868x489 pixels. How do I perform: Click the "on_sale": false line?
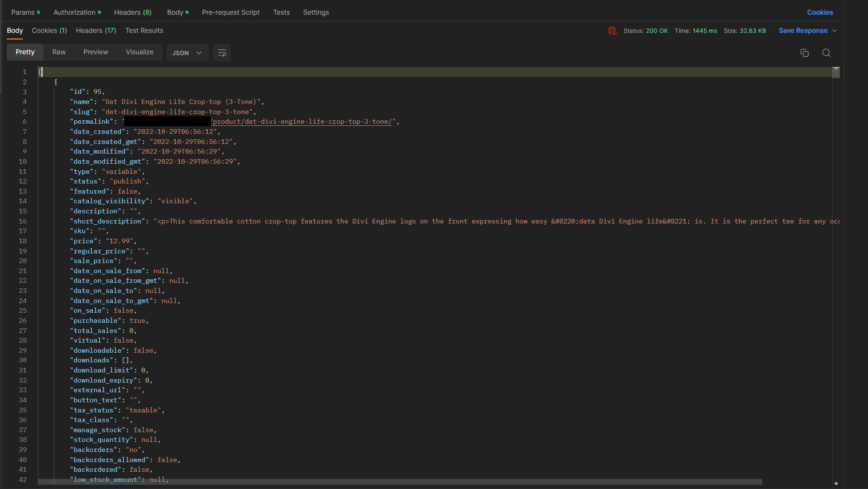103,311
